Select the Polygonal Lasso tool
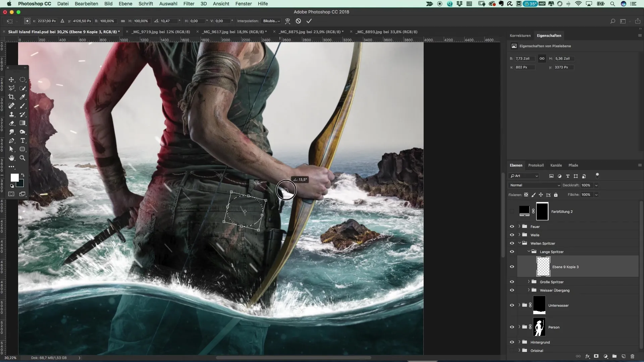 (x=11, y=88)
